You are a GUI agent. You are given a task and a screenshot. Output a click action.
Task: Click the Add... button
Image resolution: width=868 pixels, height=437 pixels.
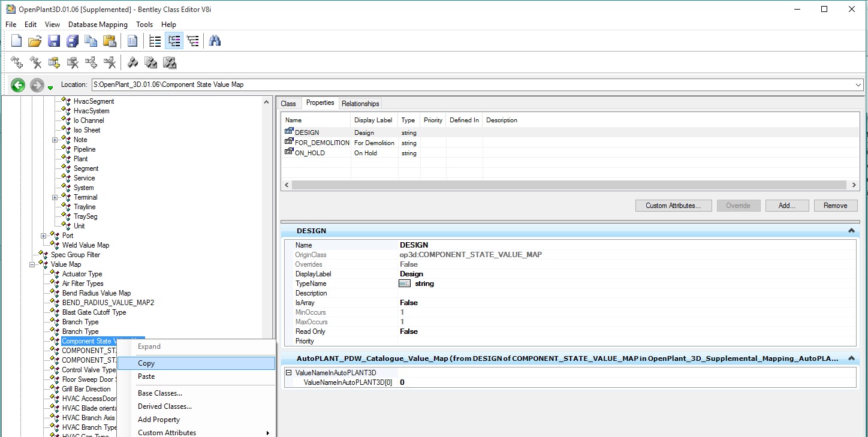tap(786, 206)
